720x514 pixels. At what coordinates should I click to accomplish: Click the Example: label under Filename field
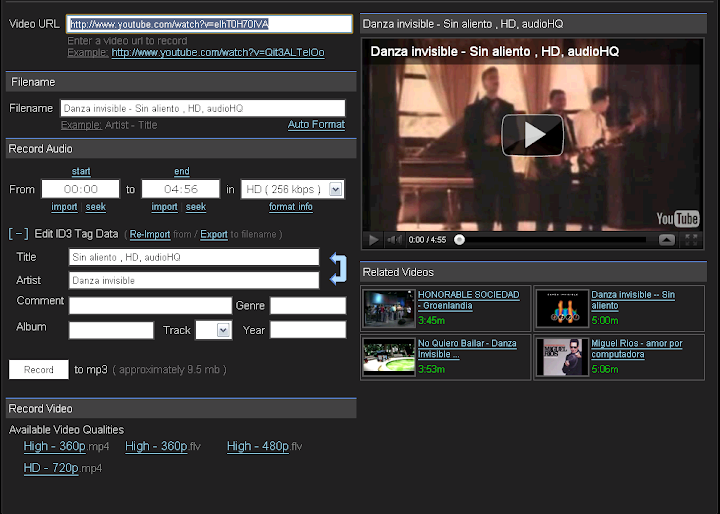click(81, 125)
